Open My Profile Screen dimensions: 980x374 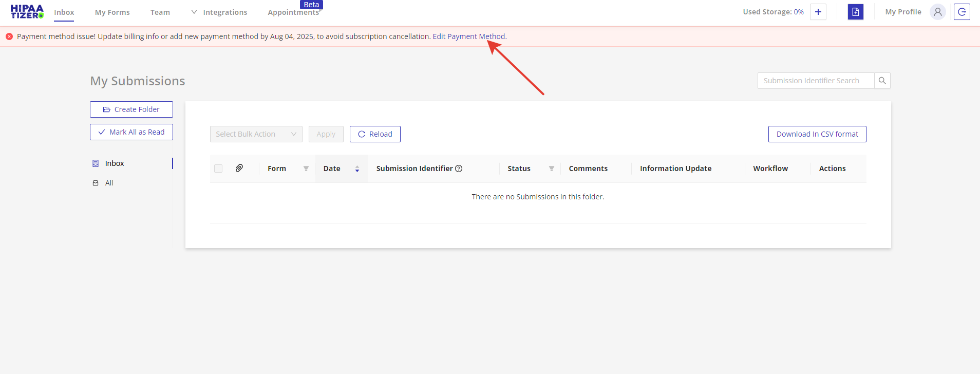click(903, 12)
